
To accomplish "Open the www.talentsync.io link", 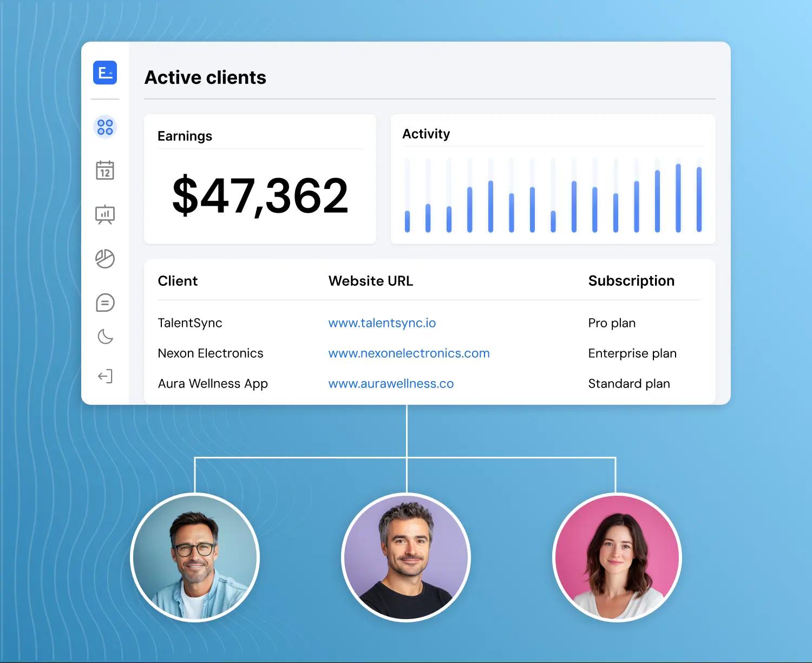I will (x=382, y=323).
